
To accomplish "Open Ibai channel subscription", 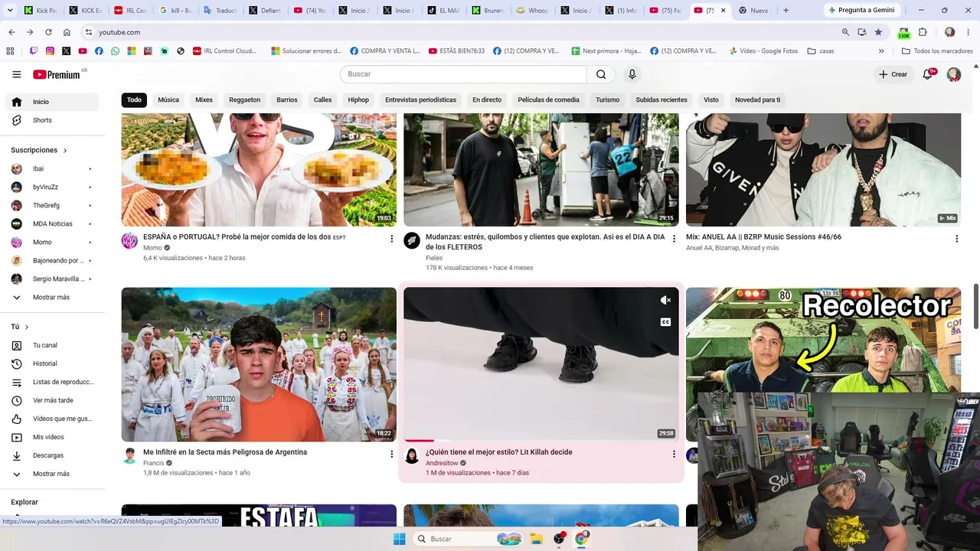I will [x=52, y=168].
